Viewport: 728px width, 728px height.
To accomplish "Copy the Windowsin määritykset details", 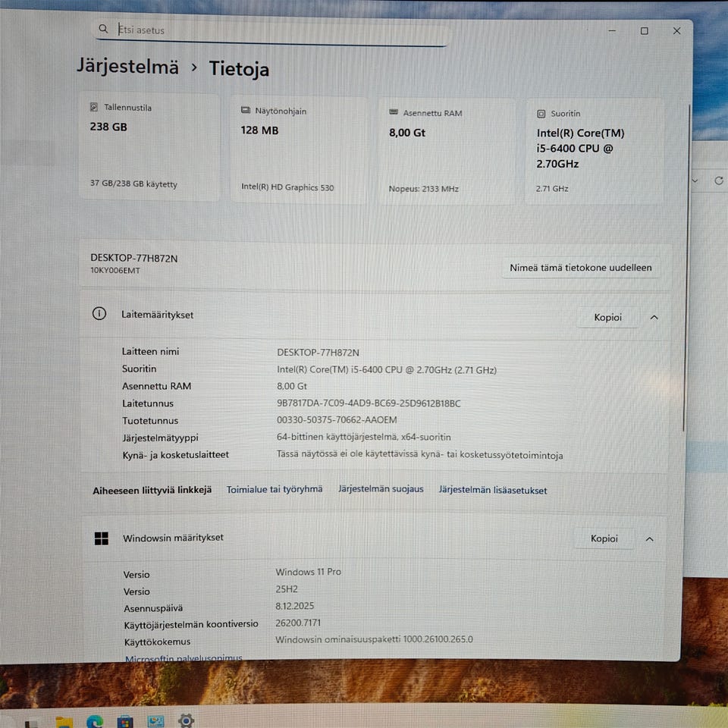I will coord(604,538).
